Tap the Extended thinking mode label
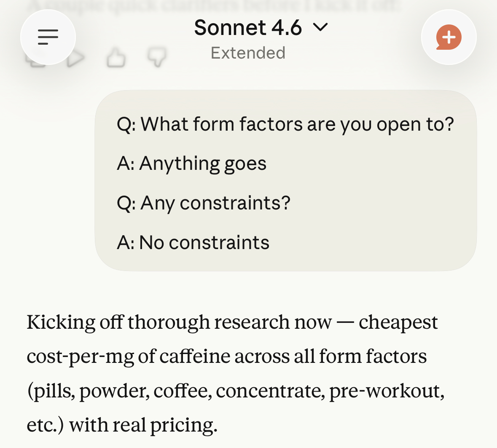The image size is (497, 448). click(x=248, y=53)
